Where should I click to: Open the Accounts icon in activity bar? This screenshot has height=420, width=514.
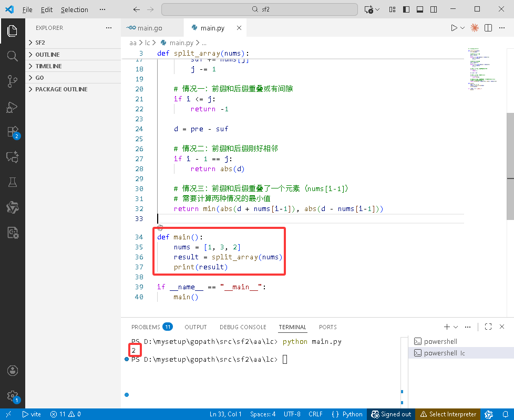(13, 371)
